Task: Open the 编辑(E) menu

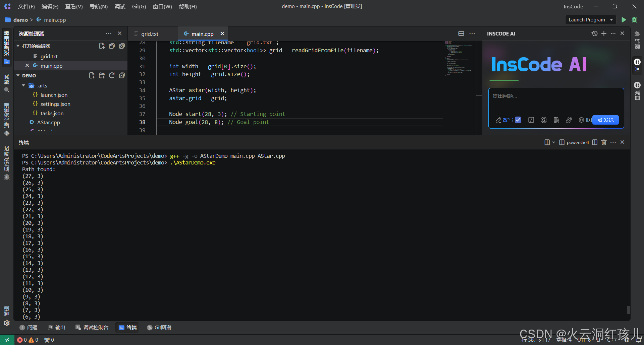Action: [x=50, y=6]
